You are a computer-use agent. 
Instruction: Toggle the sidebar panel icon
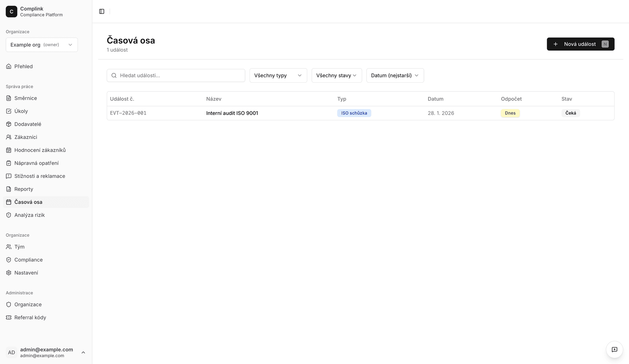(x=102, y=11)
